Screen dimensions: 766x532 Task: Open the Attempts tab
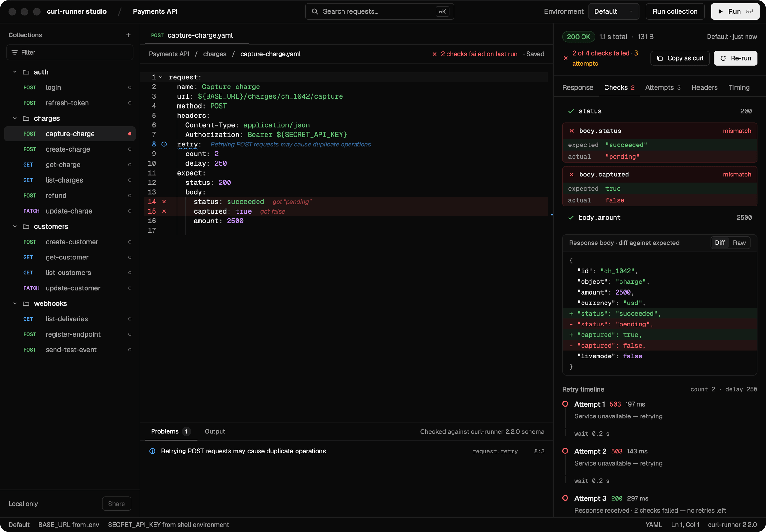[x=662, y=87]
